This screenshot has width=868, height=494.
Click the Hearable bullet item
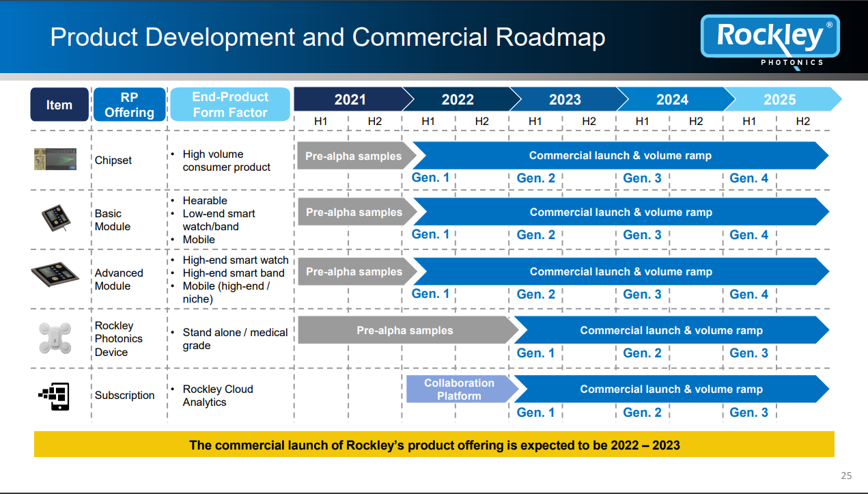click(x=205, y=200)
